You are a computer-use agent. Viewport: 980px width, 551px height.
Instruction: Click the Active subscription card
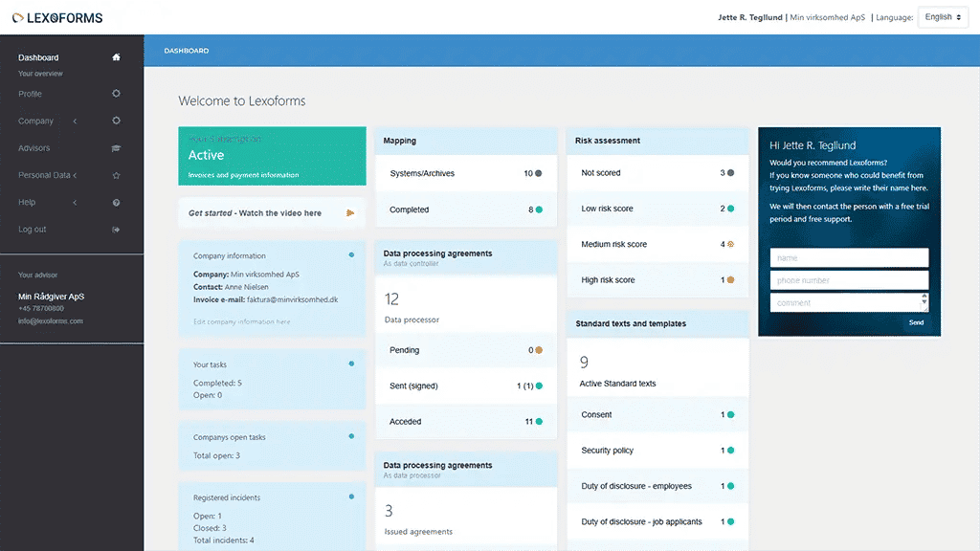(272, 156)
